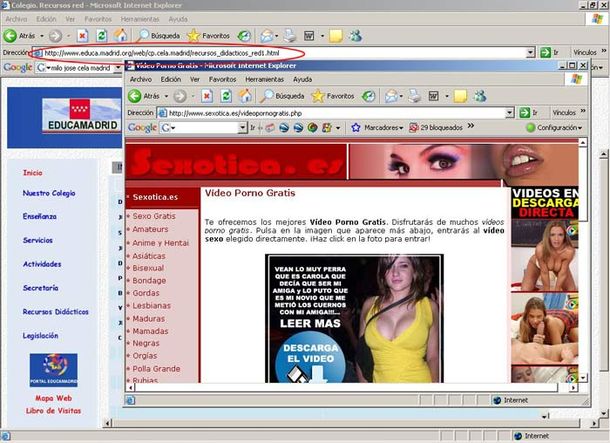
Task: Open Favoritos menu in Colegio window menu bar
Action: click(x=98, y=19)
